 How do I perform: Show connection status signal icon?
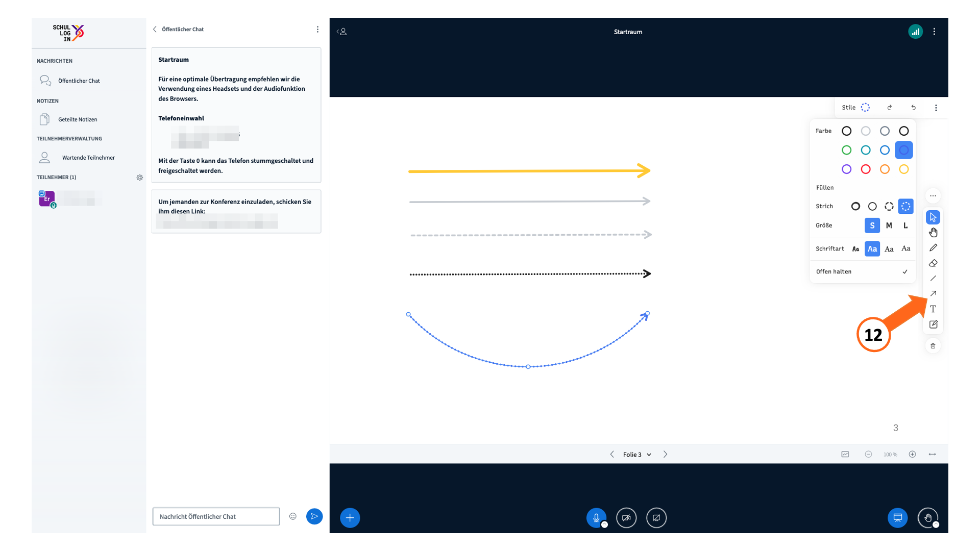point(915,32)
